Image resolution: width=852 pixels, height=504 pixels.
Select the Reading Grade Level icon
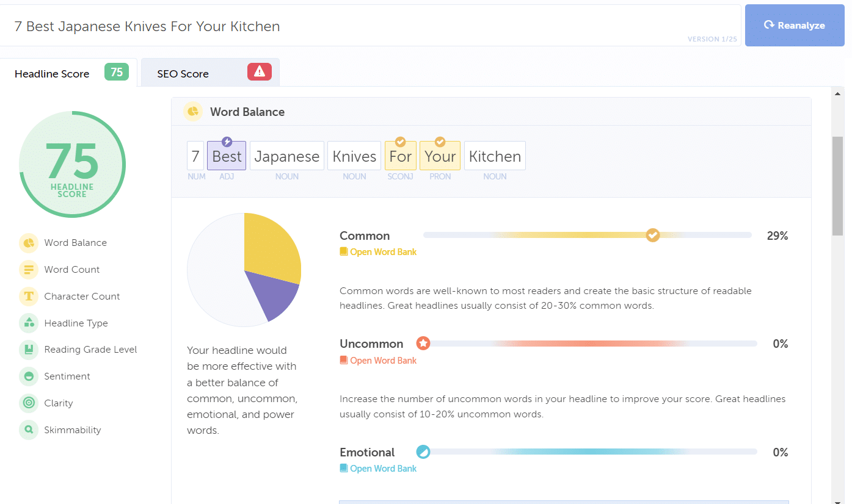coord(28,350)
